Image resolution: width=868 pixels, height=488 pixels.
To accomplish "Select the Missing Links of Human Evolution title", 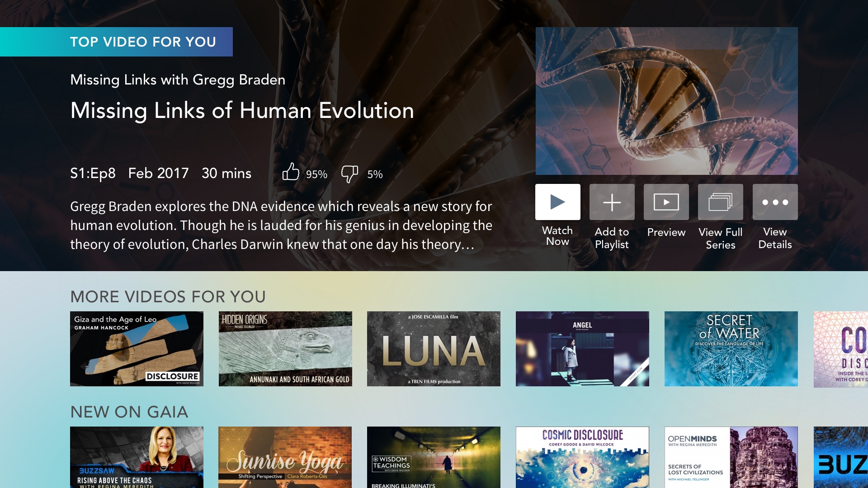I will coord(242,110).
